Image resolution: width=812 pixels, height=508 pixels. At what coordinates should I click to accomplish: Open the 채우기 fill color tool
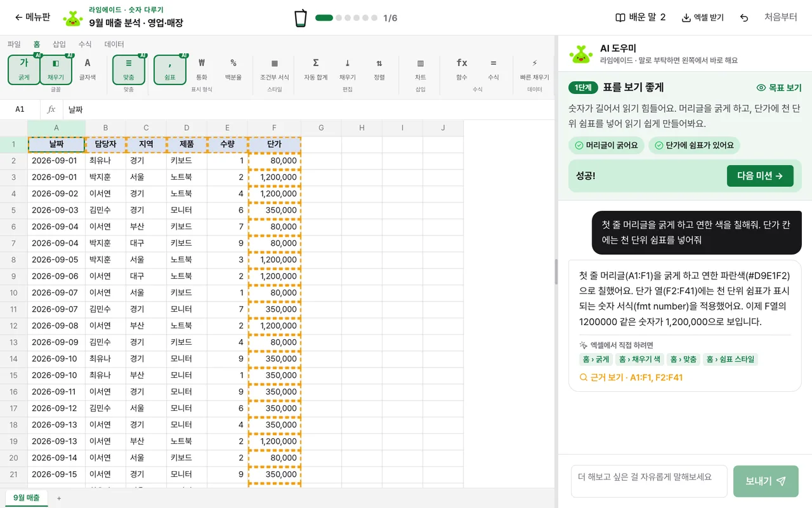(x=56, y=69)
